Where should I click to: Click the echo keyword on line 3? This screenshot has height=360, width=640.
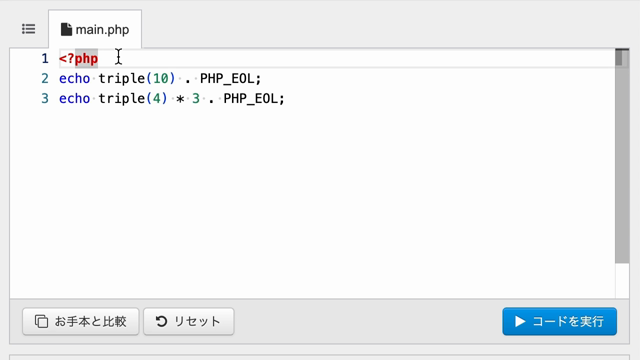(x=74, y=98)
